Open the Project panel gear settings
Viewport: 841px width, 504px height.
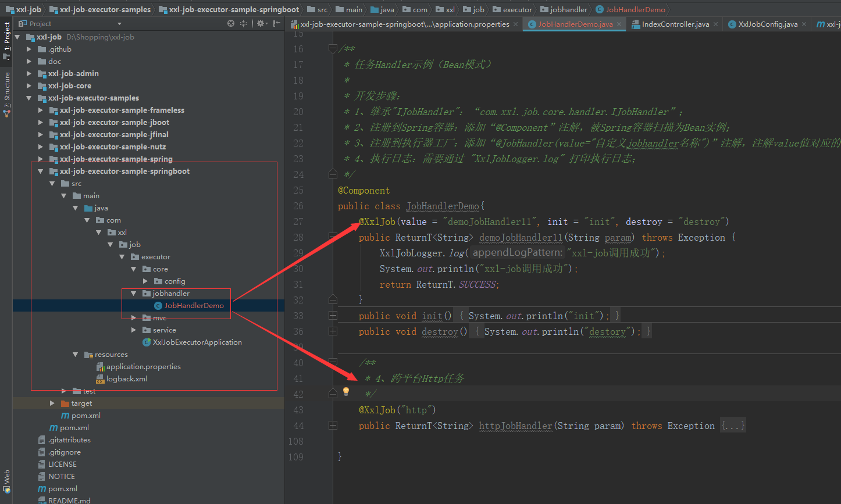pyautogui.click(x=261, y=24)
